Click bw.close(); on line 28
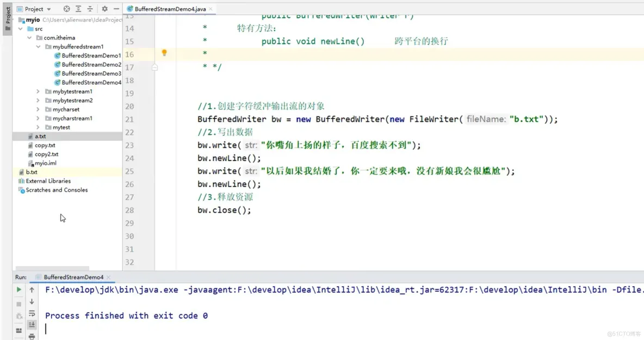This screenshot has width=644, height=340. pos(224,210)
